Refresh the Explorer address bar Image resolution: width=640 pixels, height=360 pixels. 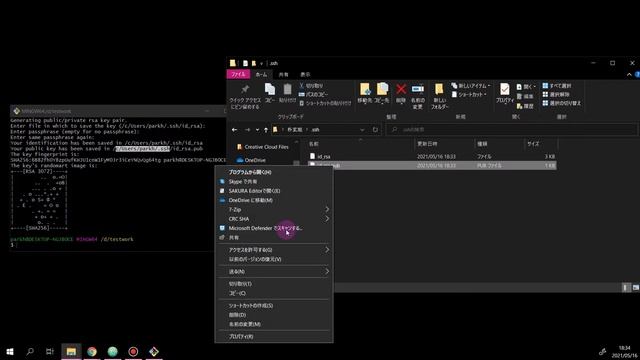(x=375, y=130)
